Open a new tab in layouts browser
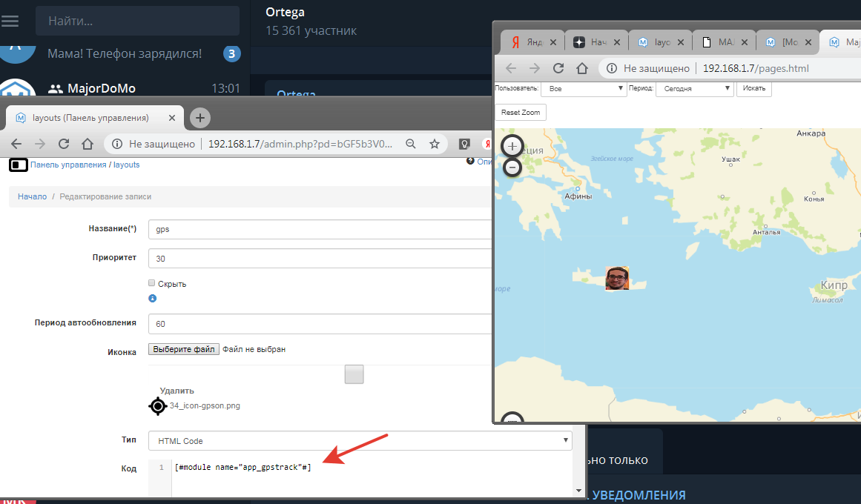The image size is (861, 504). (199, 117)
